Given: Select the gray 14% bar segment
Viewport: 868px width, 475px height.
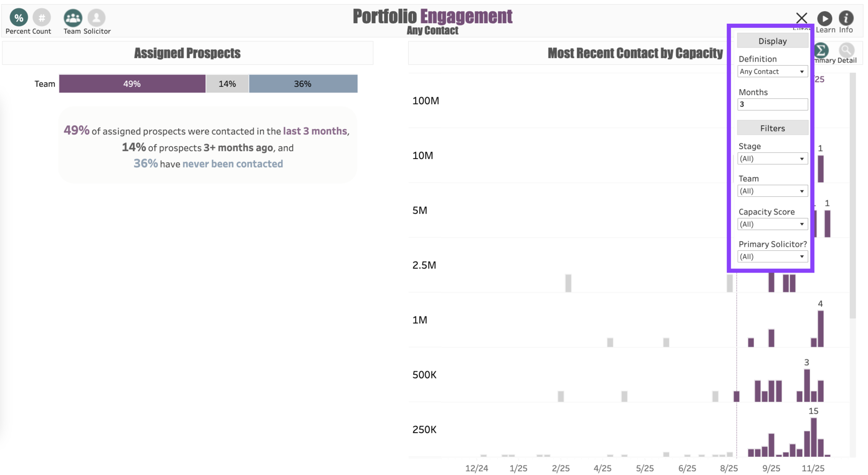Looking at the screenshot, I should [x=227, y=84].
